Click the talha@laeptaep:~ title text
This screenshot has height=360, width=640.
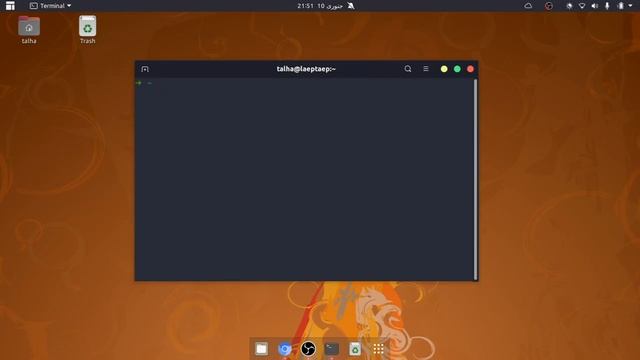306,69
